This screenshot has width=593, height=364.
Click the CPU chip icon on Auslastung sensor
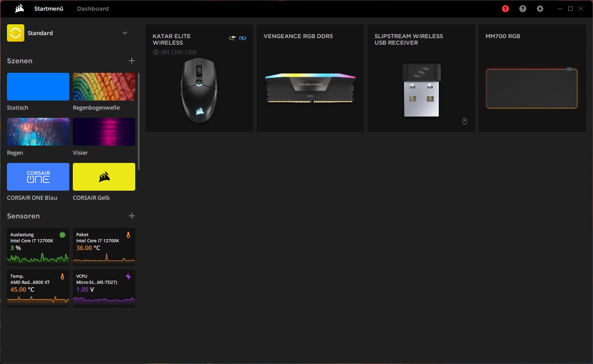62,234
